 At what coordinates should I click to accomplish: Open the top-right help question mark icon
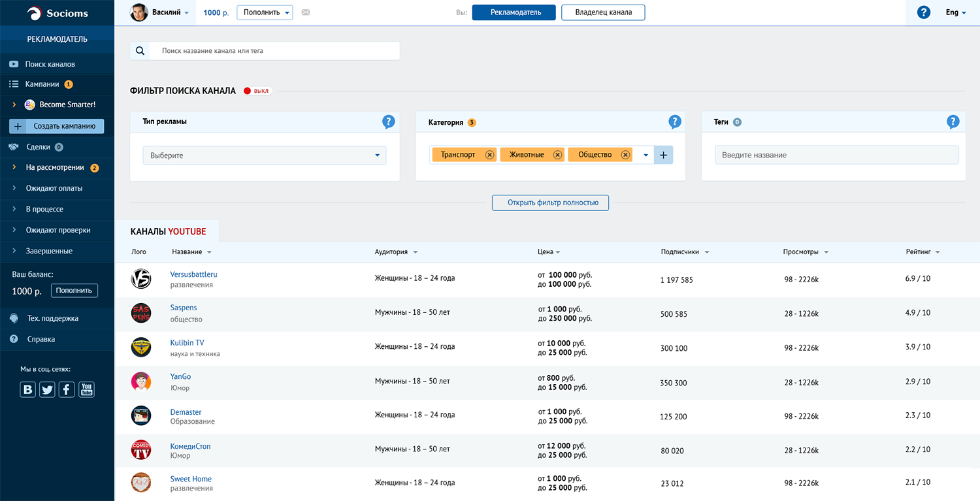click(924, 12)
